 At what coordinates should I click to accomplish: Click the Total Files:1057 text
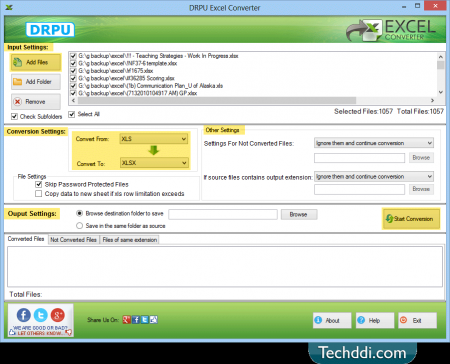point(420,111)
